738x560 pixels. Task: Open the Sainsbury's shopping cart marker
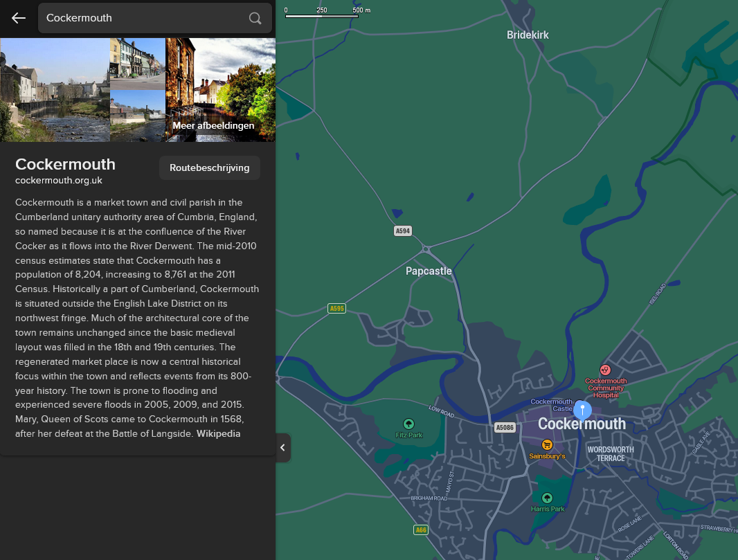tap(546, 444)
